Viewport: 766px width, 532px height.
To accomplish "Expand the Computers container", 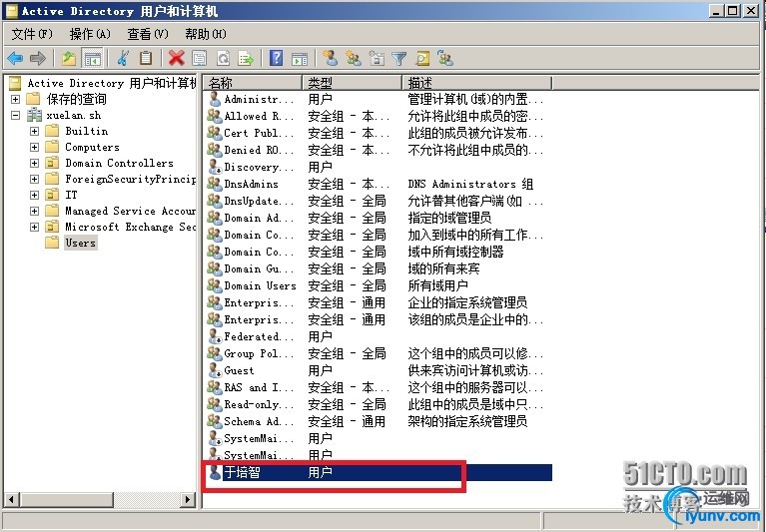I will coord(34,147).
